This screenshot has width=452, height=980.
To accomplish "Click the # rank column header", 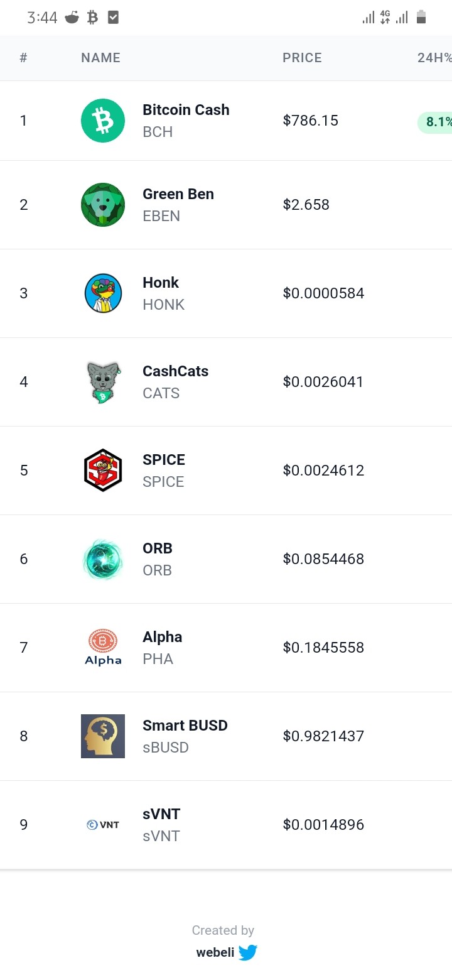I will pyautogui.click(x=24, y=58).
